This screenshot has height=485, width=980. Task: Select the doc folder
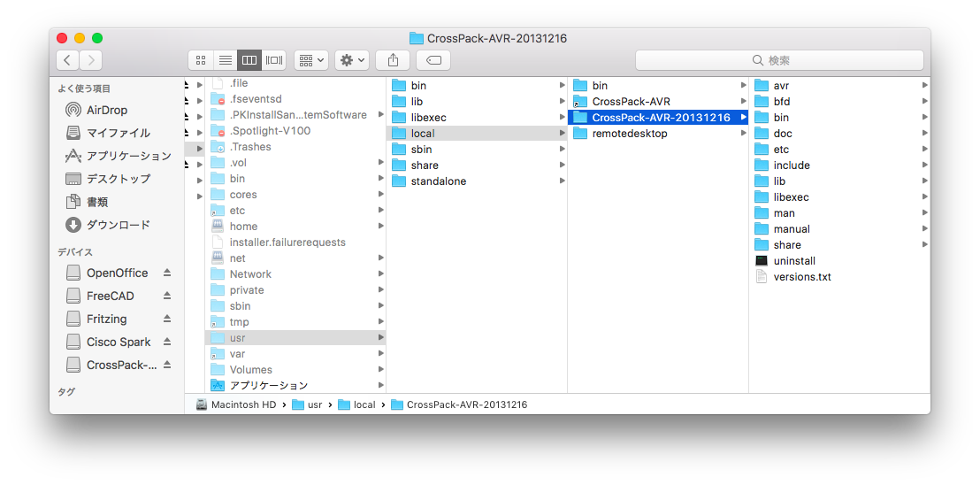click(x=839, y=133)
